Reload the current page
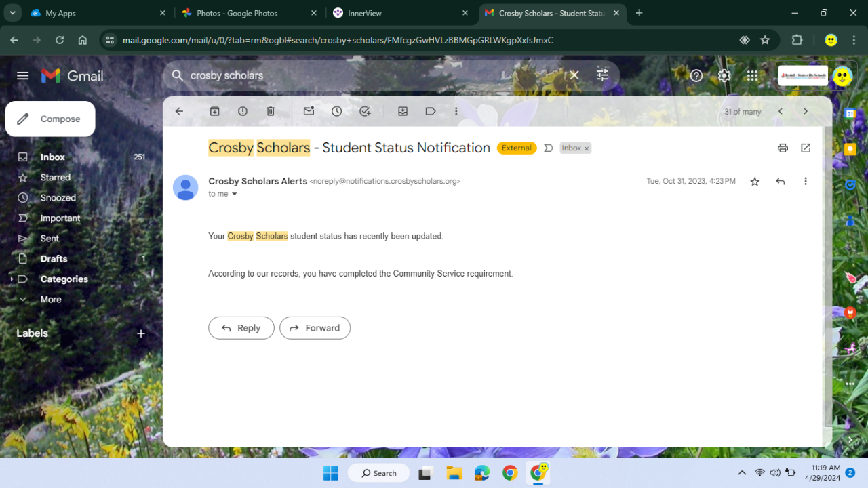Viewport: 868px width, 488px height. [60, 40]
